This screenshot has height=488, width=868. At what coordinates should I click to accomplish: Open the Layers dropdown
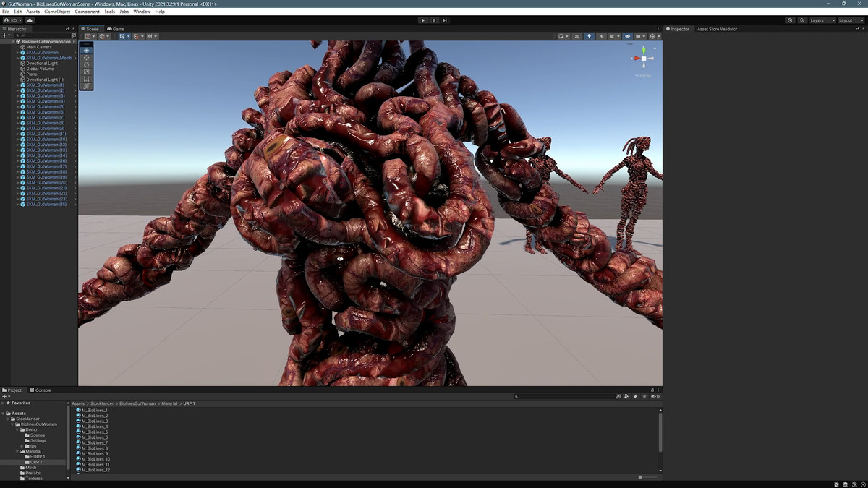click(822, 20)
